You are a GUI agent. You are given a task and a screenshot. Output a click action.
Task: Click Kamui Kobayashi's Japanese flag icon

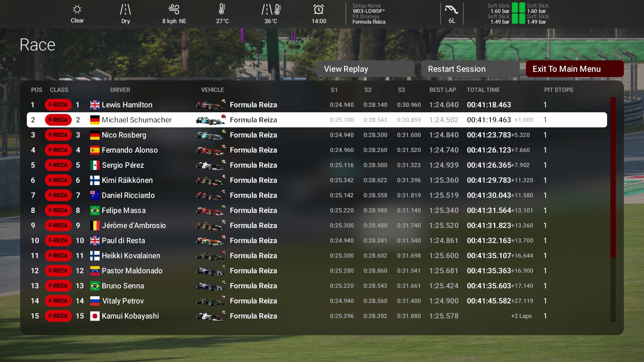[95, 316]
